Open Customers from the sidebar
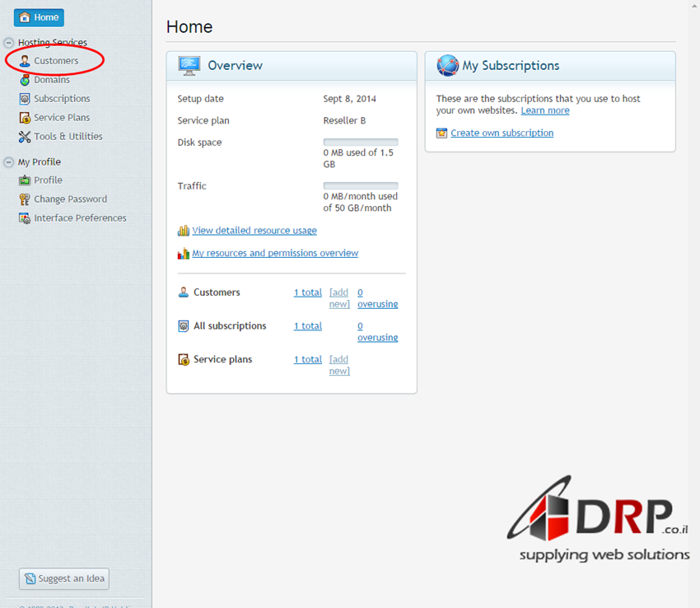The image size is (700, 608). tap(56, 61)
